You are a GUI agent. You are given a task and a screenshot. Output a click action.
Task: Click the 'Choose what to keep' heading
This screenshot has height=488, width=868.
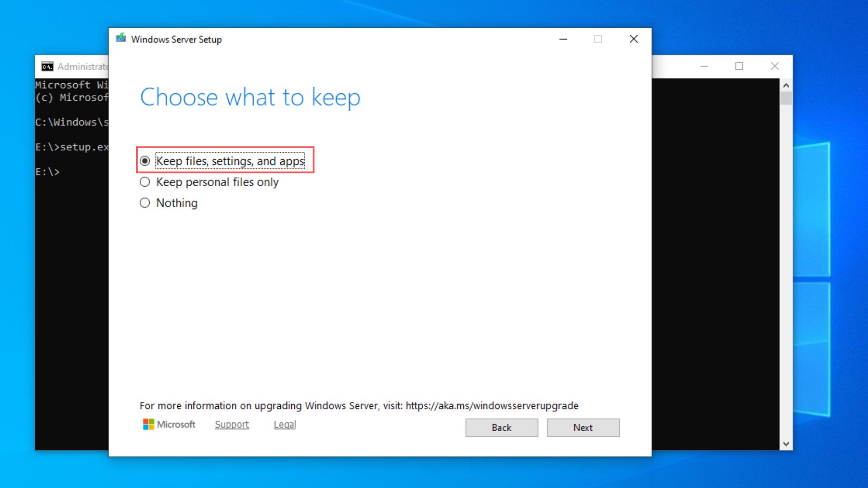pos(250,97)
